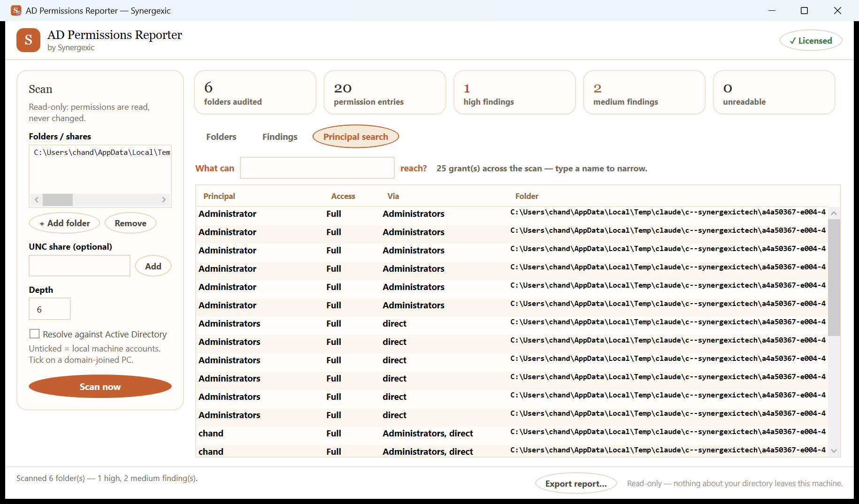Click the + Add folder button

[65, 223]
